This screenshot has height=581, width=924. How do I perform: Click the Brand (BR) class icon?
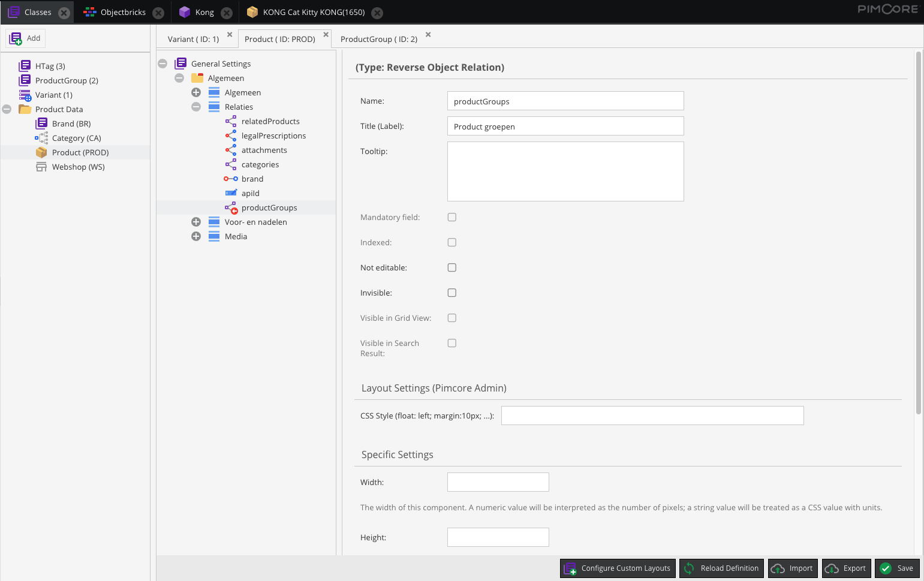[41, 123]
